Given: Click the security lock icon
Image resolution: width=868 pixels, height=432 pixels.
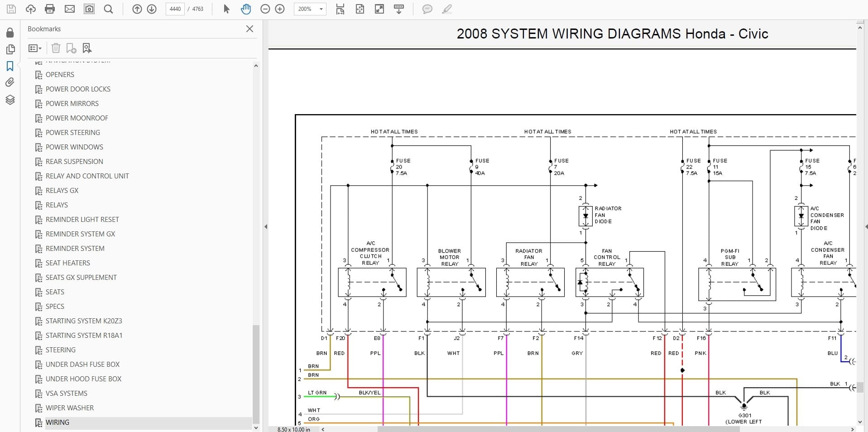Looking at the screenshot, I should point(10,33).
